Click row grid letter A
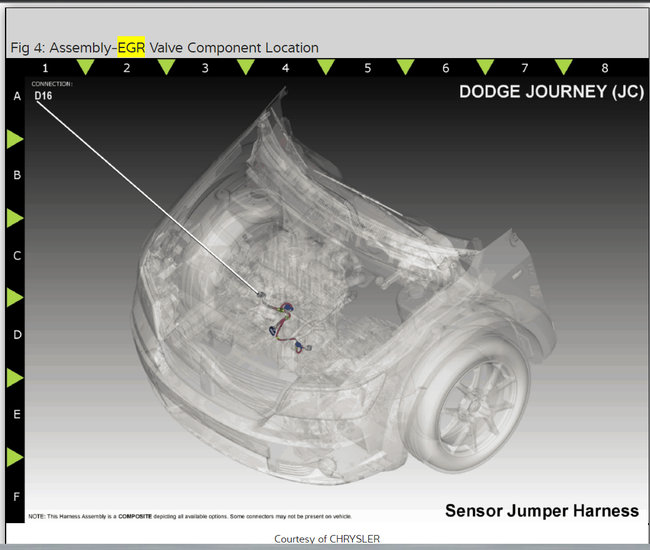The width and height of the screenshot is (650, 550). [x=17, y=96]
